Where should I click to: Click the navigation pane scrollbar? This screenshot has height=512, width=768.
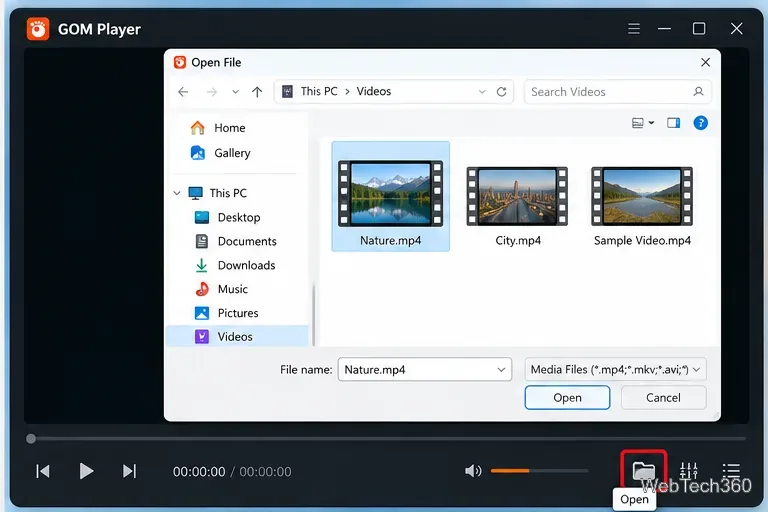coord(313,314)
